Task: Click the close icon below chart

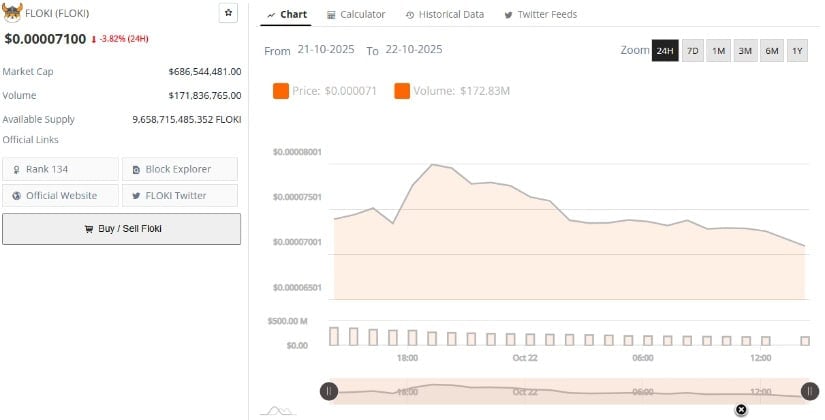Action: (x=741, y=410)
